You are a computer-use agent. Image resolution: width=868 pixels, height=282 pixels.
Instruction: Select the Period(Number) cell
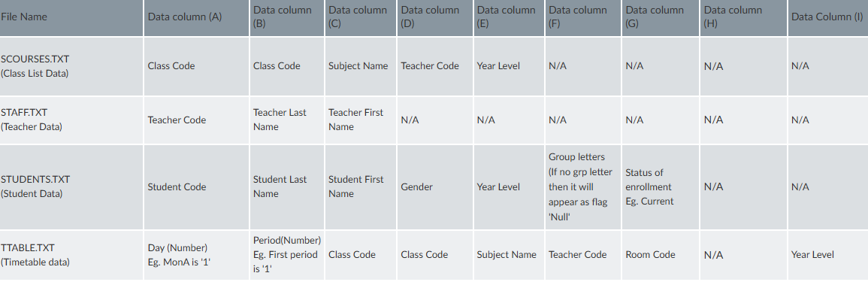pyautogui.click(x=287, y=255)
